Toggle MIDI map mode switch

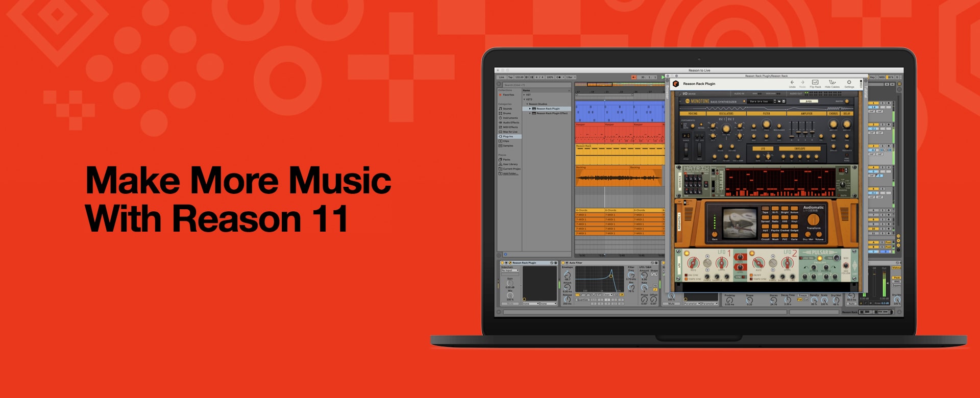[881, 77]
